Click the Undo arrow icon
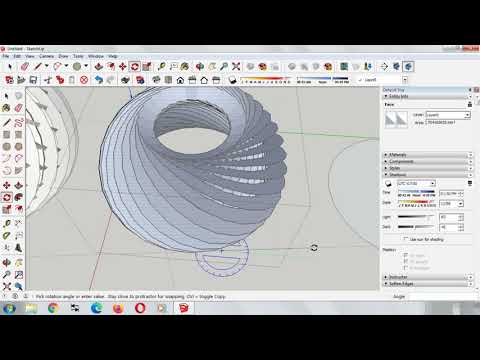The width and height of the screenshot is (480, 360). tap(98, 80)
